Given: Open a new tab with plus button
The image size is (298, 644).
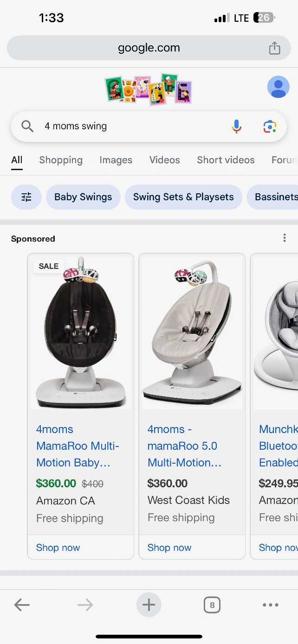Looking at the screenshot, I should click(149, 605).
